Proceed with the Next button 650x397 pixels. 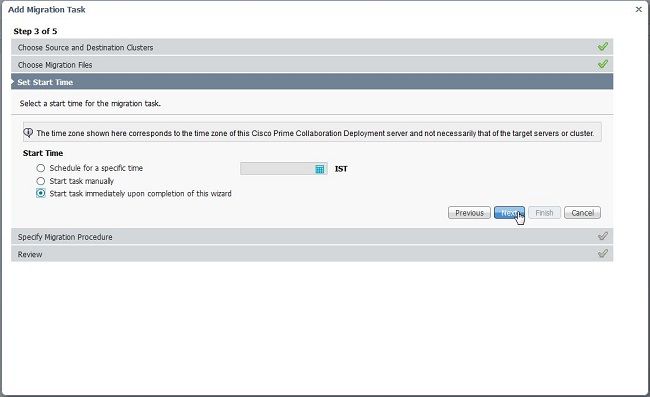pos(509,213)
